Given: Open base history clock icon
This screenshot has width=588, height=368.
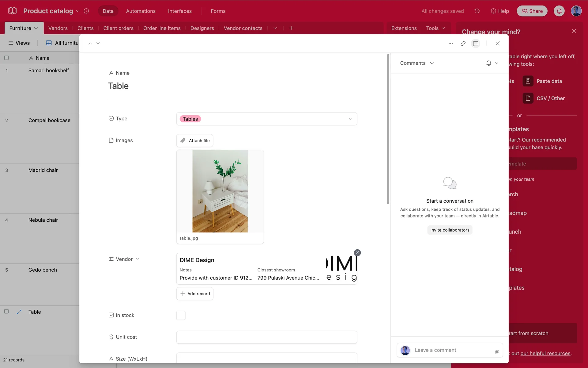Looking at the screenshot, I should 477,11.
